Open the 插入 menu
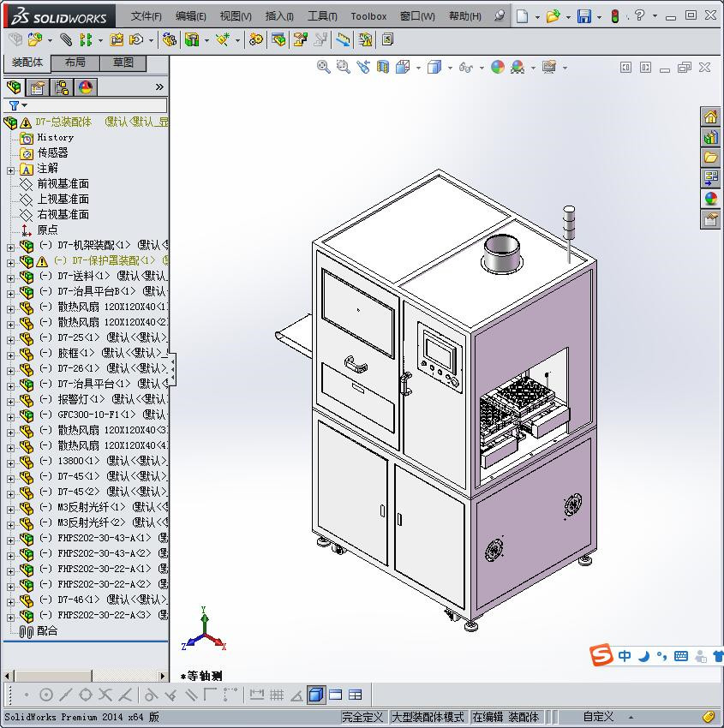Image resolution: width=724 pixels, height=728 pixels. [278, 15]
